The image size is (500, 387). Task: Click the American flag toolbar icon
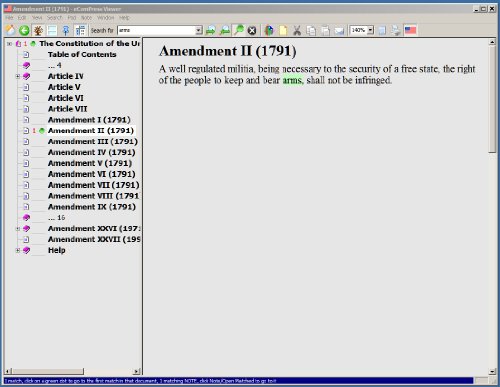pyautogui.click(x=410, y=30)
